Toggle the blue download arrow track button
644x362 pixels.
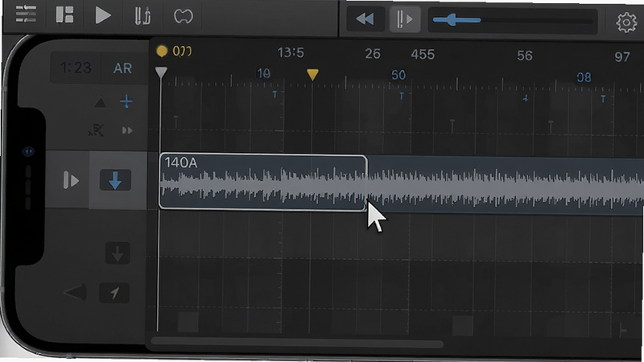click(x=115, y=180)
